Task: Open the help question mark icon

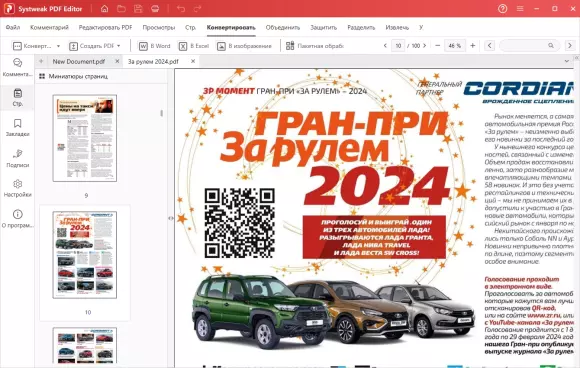Action: click(x=502, y=9)
